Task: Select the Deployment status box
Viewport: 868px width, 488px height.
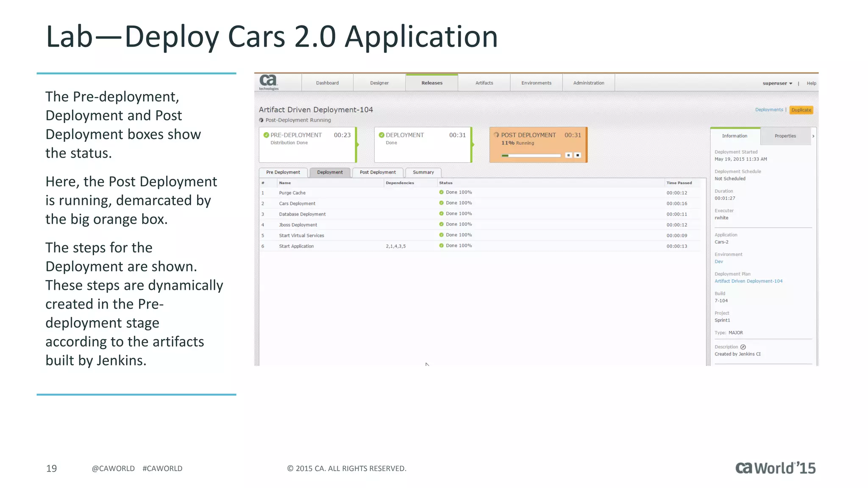Action: 423,145
